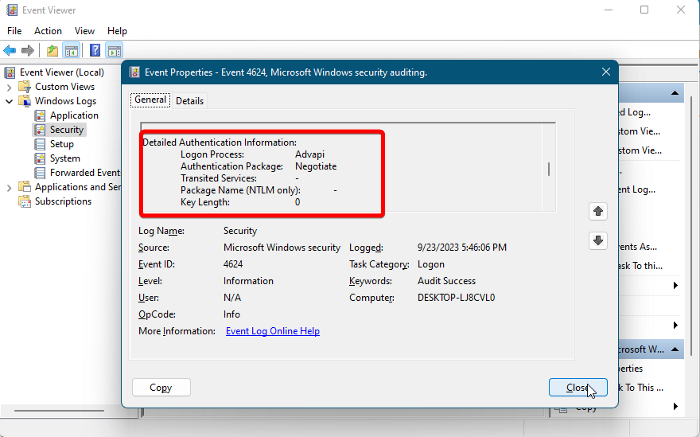Screen dimensions: 700x437
Task: Click the Computer value DESKTOP-LJ8CVL0
Action: tap(456, 298)
